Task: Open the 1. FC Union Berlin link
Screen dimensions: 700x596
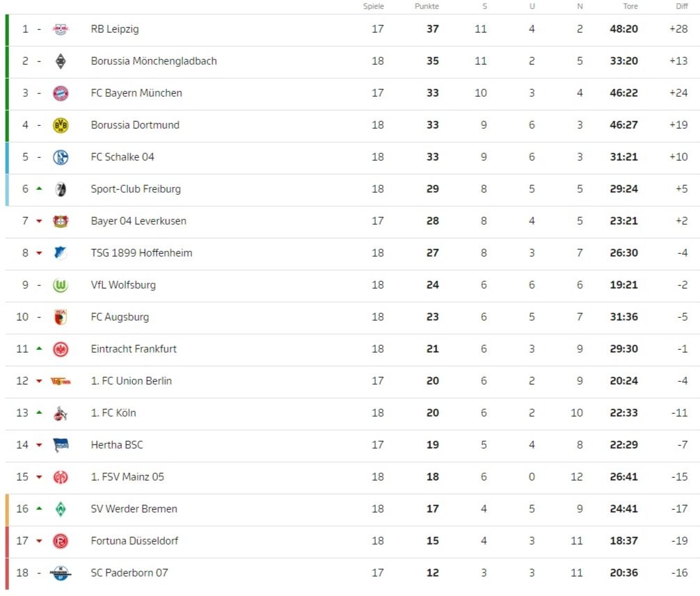Action: (132, 381)
